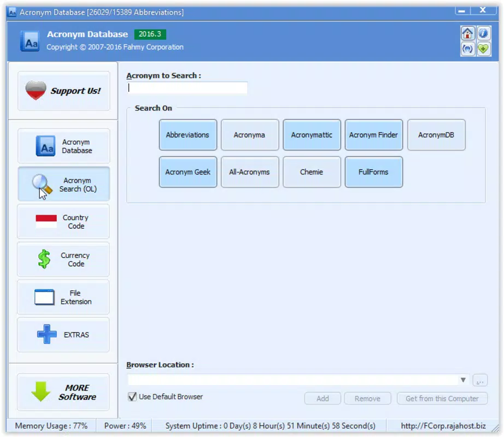Click the Acronym to Search input field
The image size is (504, 437).
point(187,88)
